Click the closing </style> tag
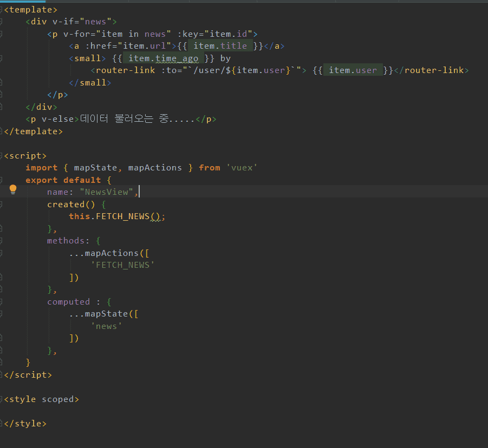Image resolution: width=488 pixels, height=448 pixels. coord(25,424)
